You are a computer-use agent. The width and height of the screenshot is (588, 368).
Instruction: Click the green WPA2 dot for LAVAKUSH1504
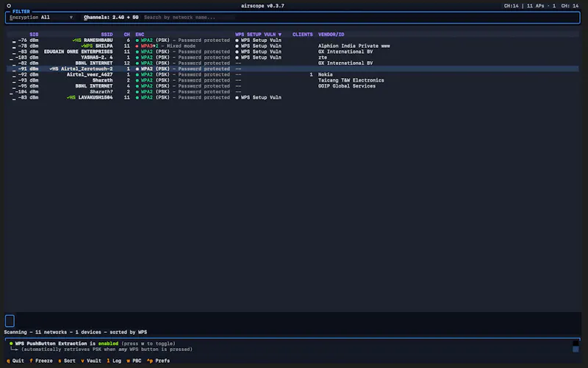pyautogui.click(x=137, y=98)
